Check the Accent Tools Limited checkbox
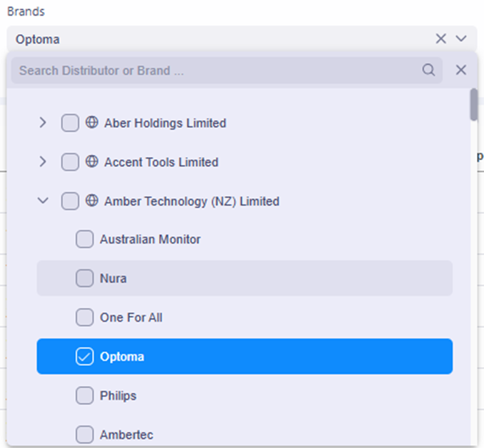 point(70,162)
